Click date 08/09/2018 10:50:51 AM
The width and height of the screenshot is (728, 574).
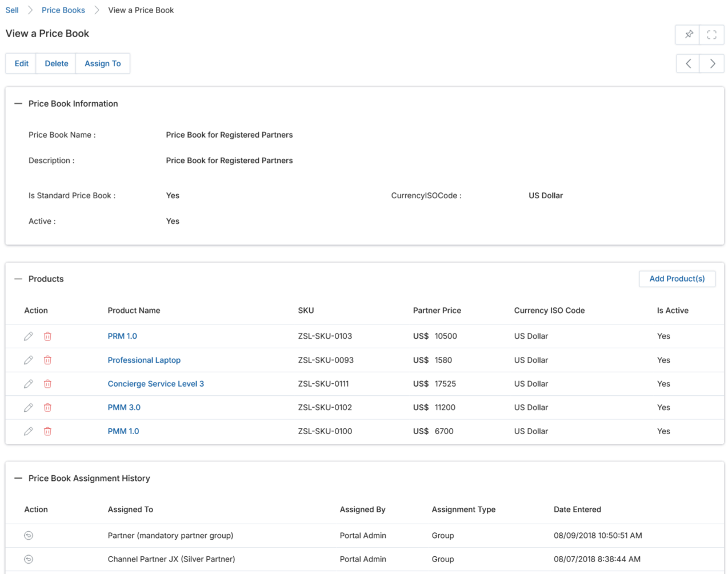598,535
